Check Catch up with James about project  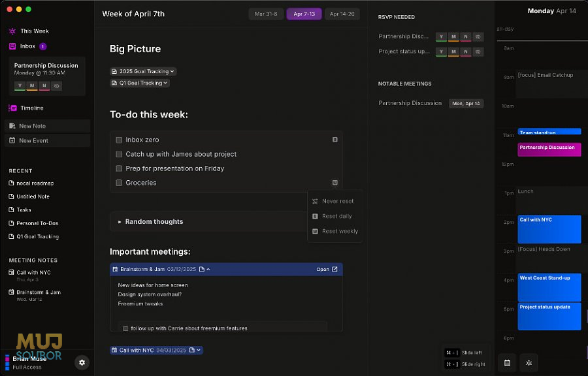tap(119, 154)
